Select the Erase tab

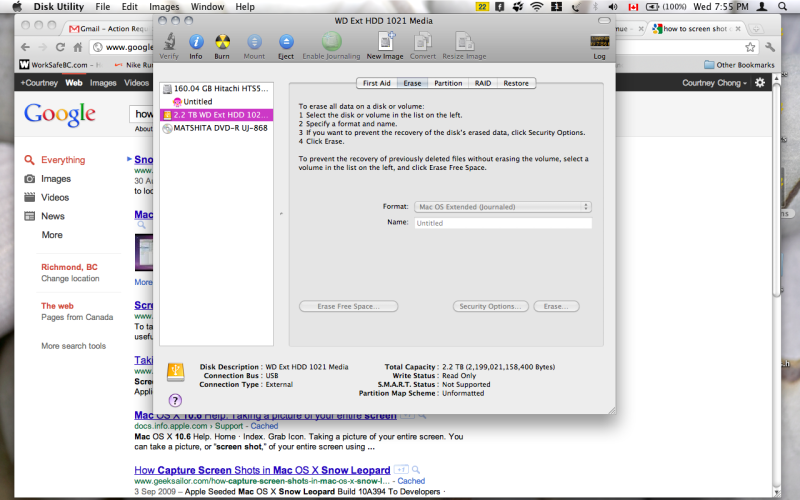point(412,83)
